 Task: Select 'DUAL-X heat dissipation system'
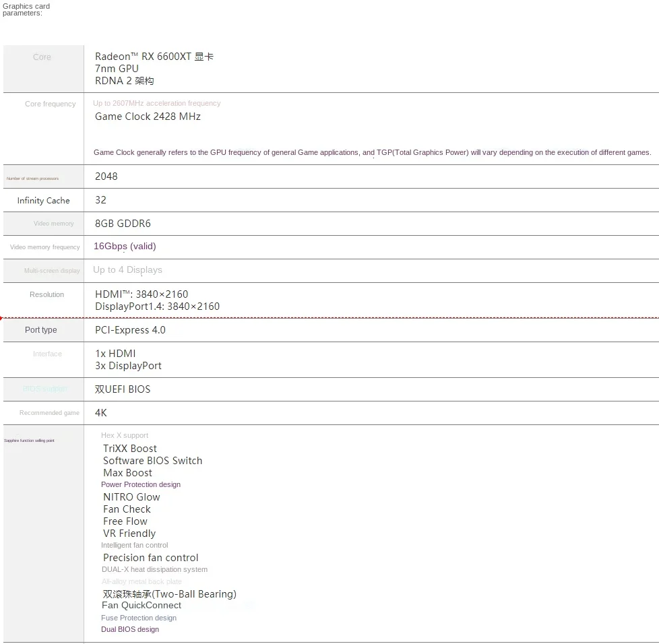coord(154,569)
